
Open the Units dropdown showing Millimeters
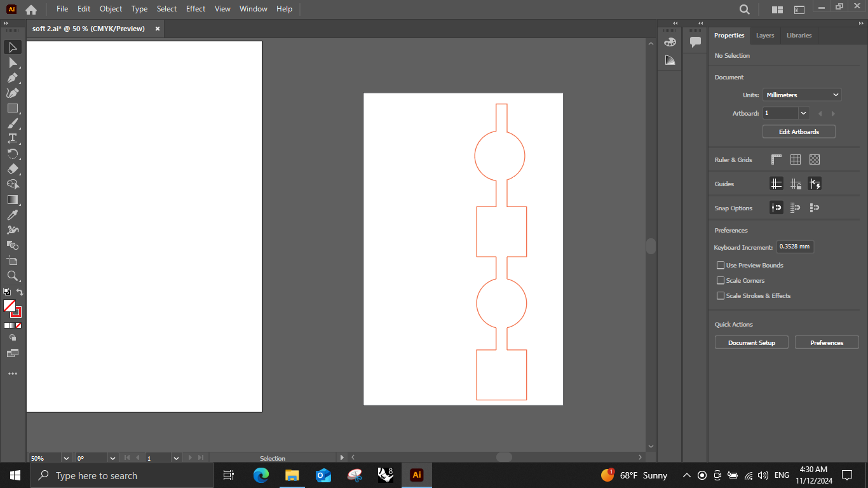click(x=802, y=95)
